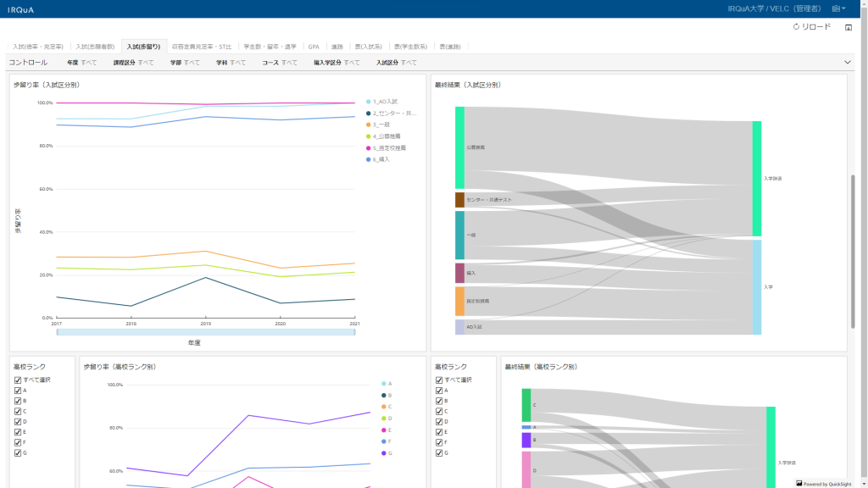Expand the コントロール panel chevron
This screenshot has width=868, height=488.
tap(848, 63)
